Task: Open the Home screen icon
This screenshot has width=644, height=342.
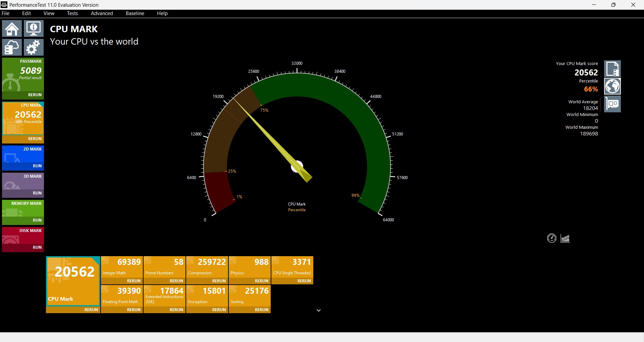Action: click(x=12, y=28)
